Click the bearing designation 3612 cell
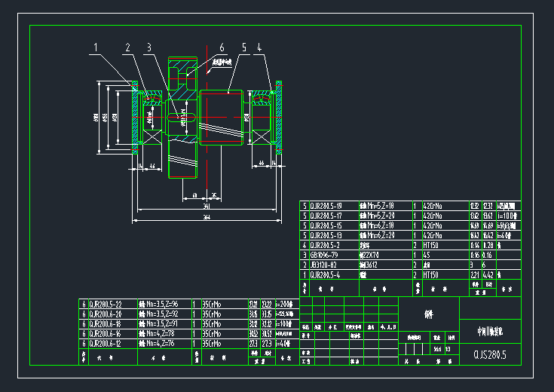Image resolution: width=554 pixels, height=392 pixels. click(369, 265)
